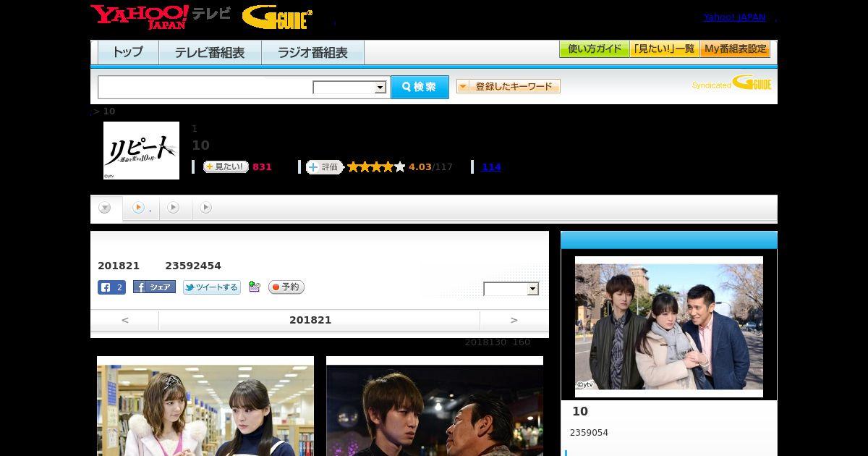This screenshot has height=456, width=868.
Task: Open My番組表設定
Action: pos(735,49)
